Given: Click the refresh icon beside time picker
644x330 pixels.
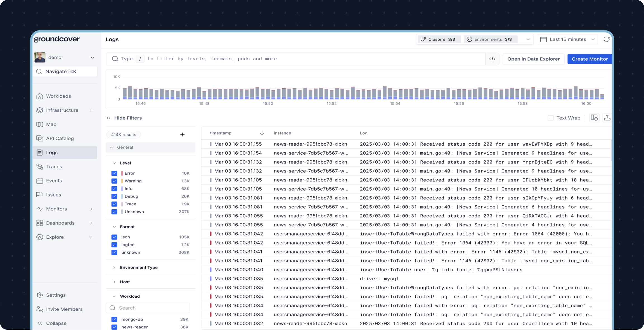Looking at the screenshot, I should (606, 39).
